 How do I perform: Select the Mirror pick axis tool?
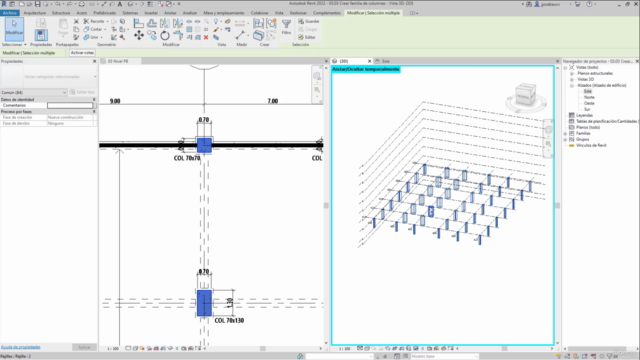[x=165, y=23]
